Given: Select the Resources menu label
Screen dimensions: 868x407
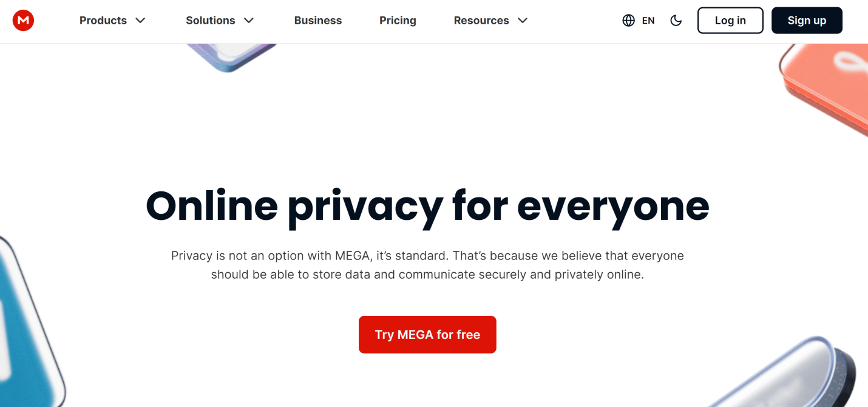Looking at the screenshot, I should tap(481, 21).
